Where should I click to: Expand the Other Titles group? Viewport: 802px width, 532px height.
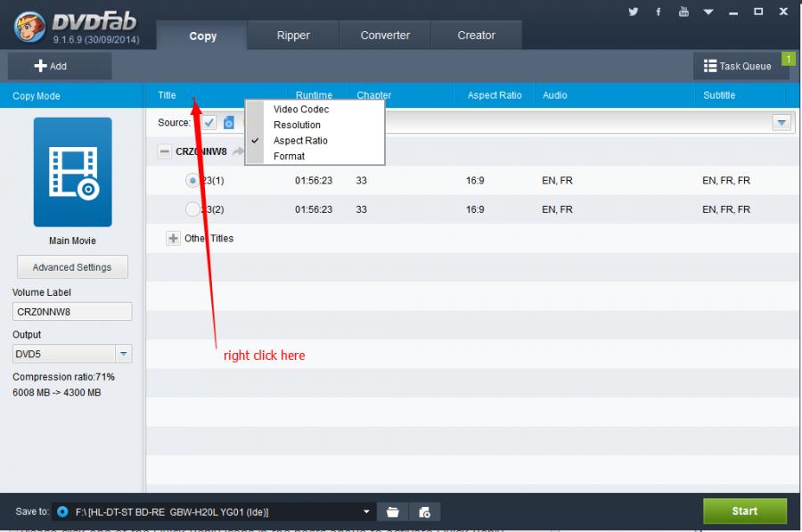click(x=173, y=239)
